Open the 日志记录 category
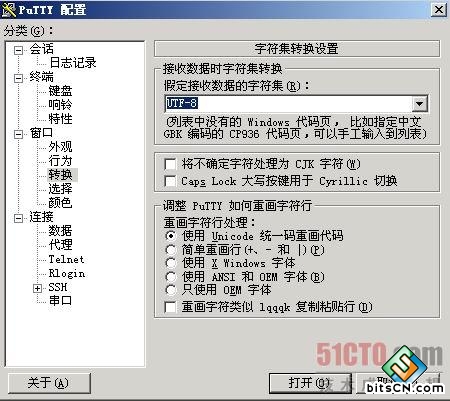This screenshot has width=450, height=401. pos(73,63)
